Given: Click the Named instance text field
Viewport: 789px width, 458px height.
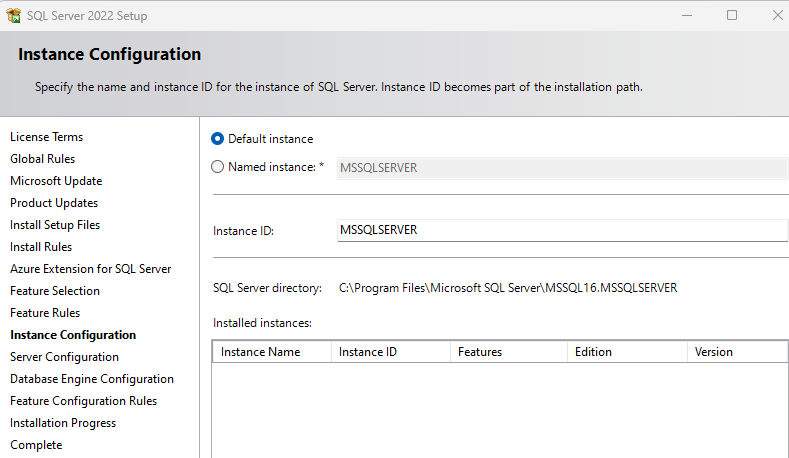Looking at the screenshot, I should (563, 168).
